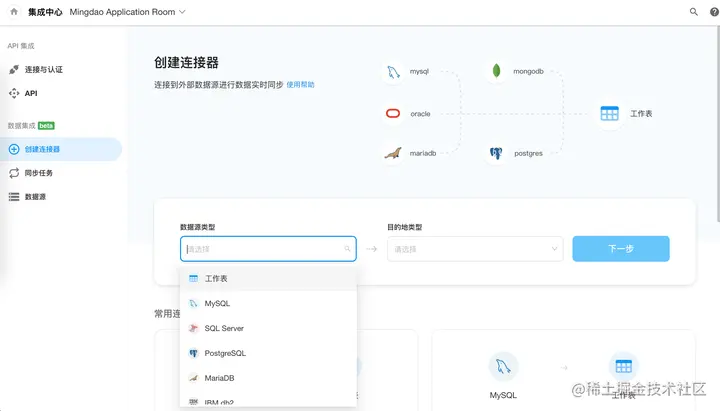This screenshot has width=720, height=411.
Task: Click the list icon for 数据源
Action: click(x=14, y=197)
